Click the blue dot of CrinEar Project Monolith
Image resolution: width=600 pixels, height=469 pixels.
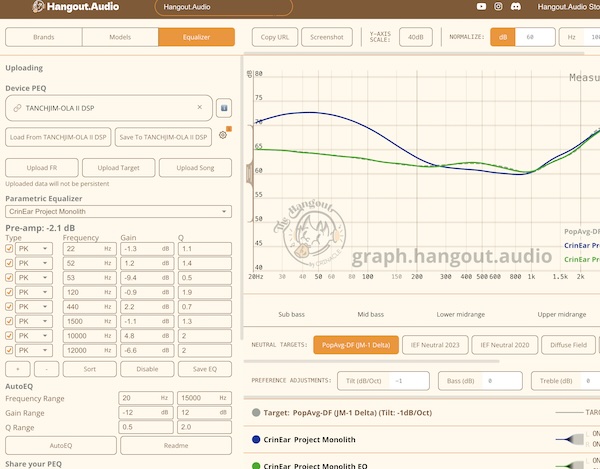(256, 440)
